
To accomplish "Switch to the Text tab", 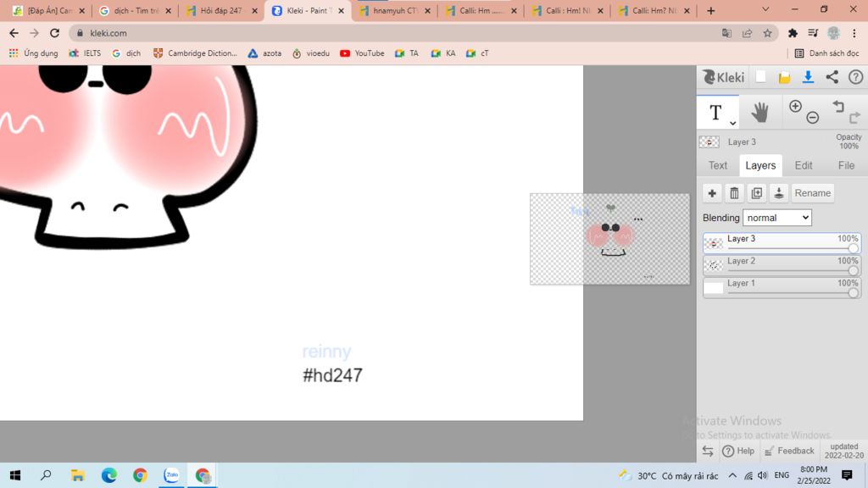I will [717, 165].
